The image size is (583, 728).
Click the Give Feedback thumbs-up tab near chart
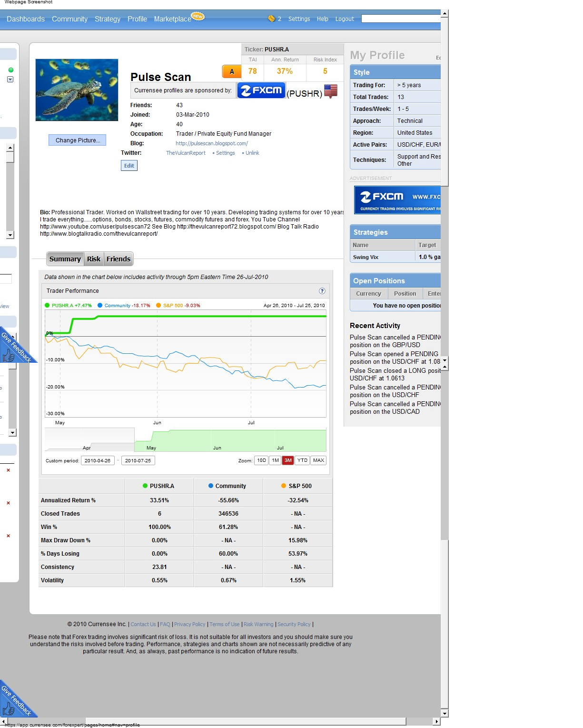click(x=14, y=347)
